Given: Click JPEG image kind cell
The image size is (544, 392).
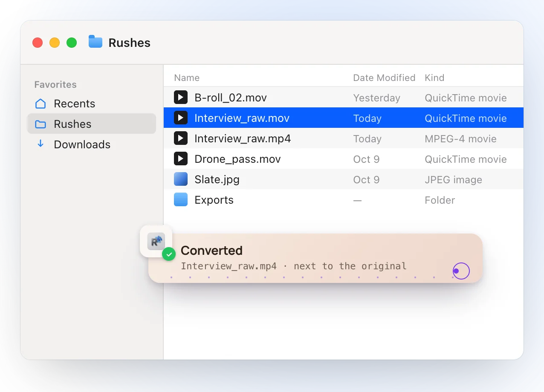Looking at the screenshot, I should pyautogui.click(x=453, y=179).
